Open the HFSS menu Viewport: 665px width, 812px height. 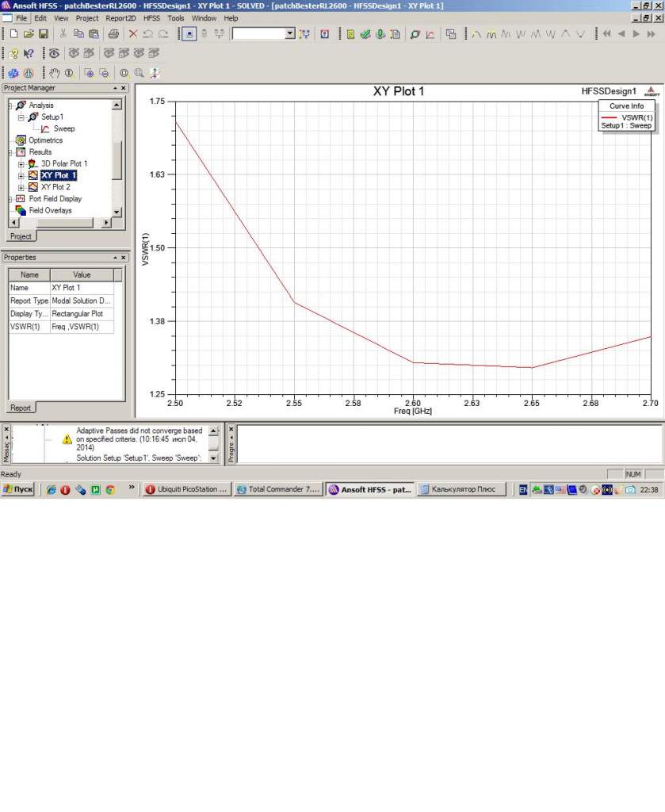[x=151, y=17]
